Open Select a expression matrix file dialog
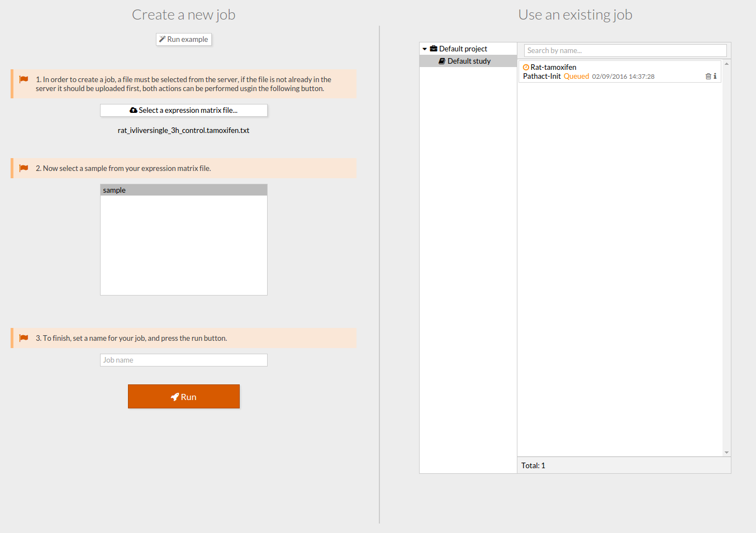Viewport: 756px width, 533px height. tap(184, 110)
